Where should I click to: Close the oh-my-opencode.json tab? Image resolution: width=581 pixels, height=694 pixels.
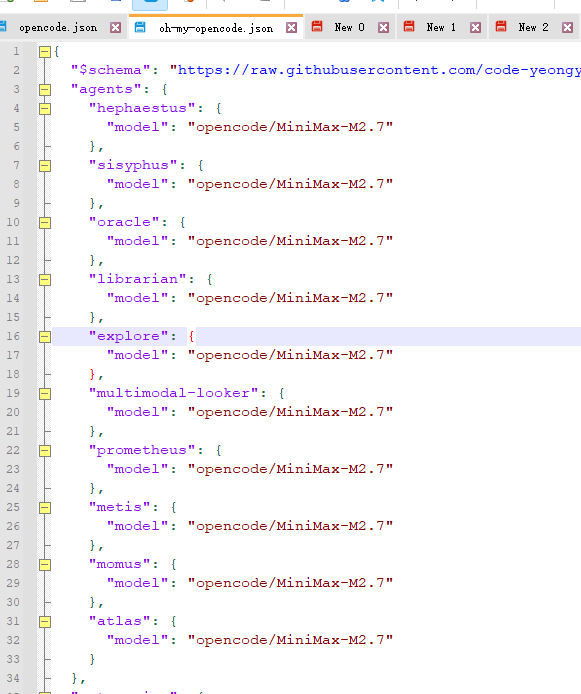(x=291, y=28)
